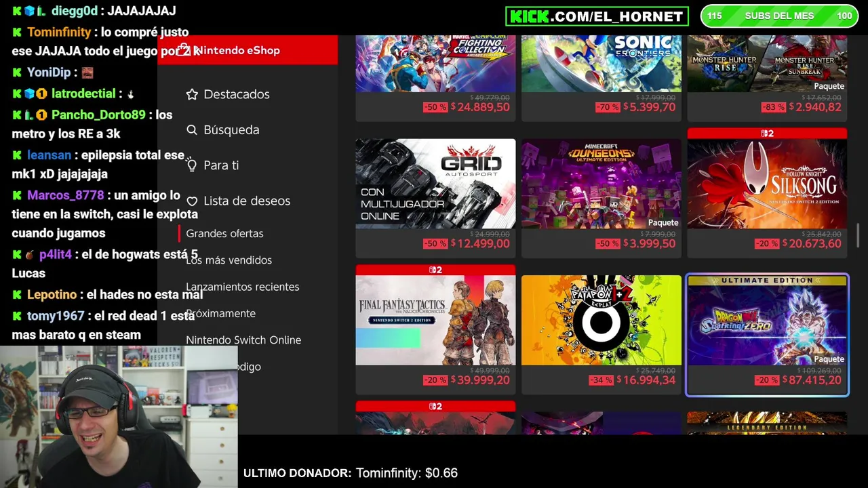
Task: Open Búsqueda in the eShop sidebar
Action: [231, 129]
